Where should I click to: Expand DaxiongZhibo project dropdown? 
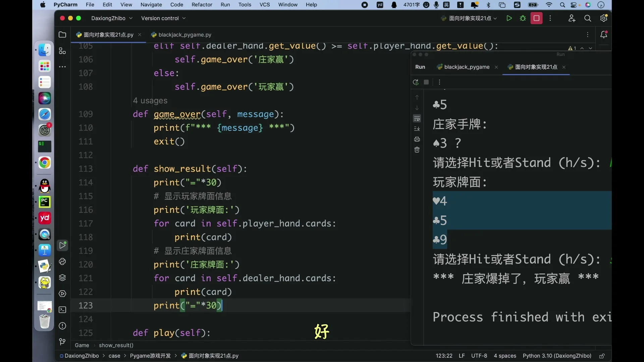[x=112, y=18]
